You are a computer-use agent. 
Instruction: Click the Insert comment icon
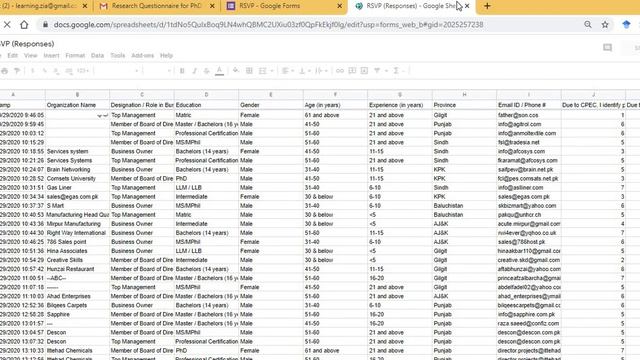click(352, 71)
